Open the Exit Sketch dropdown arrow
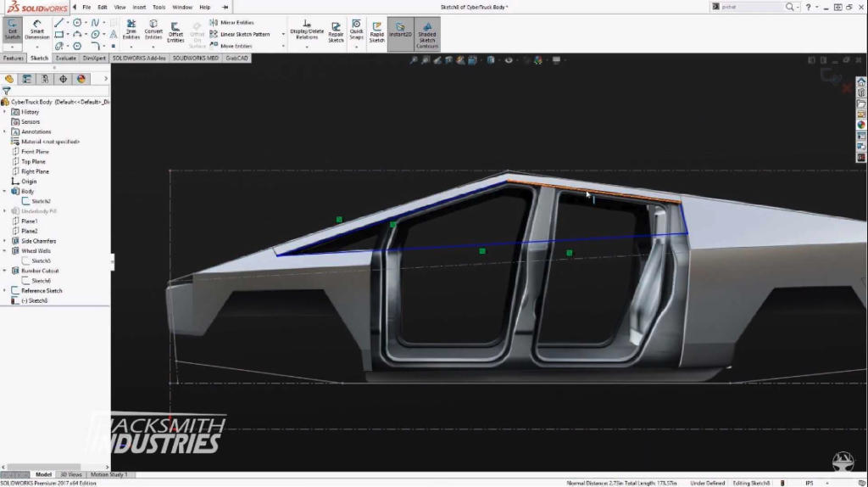The width and height of the screenshot is (868, 487). click(12, 48)
